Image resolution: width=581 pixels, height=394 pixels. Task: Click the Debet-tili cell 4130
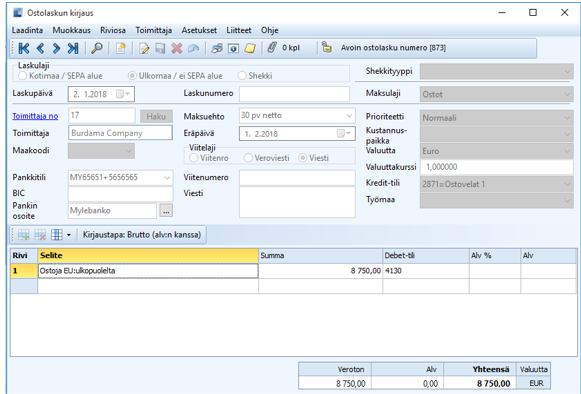pos(425,271)
